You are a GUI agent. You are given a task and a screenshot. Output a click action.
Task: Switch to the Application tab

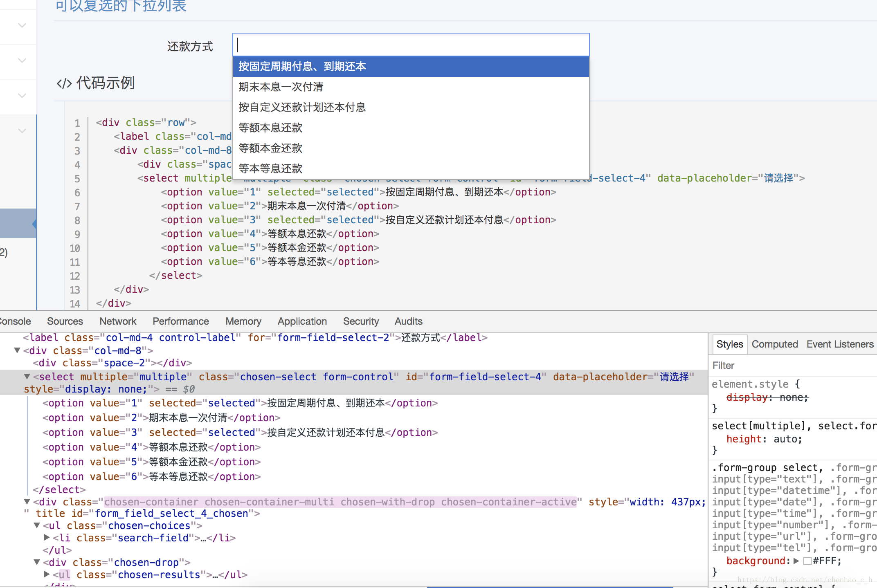(x=302, y=321)
